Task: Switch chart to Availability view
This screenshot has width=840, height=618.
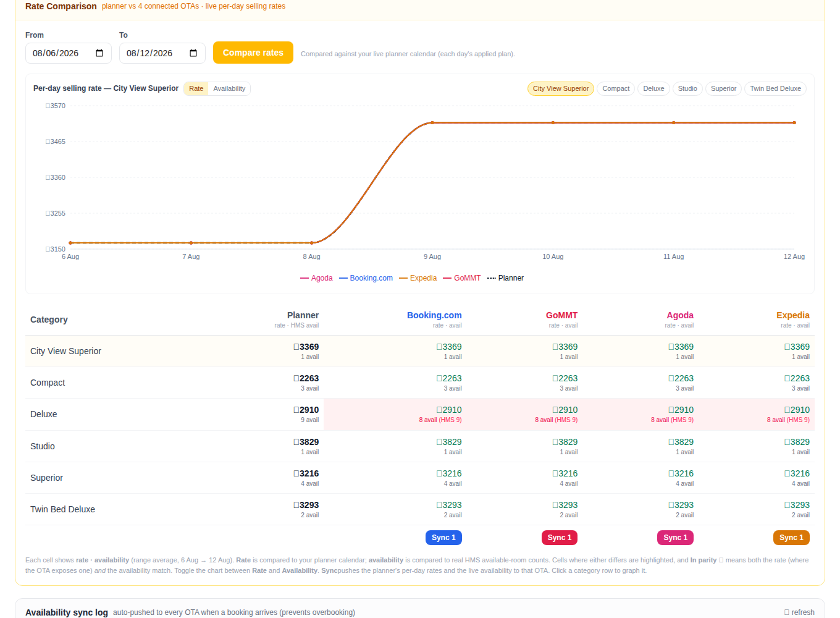Action: point(229,88)
